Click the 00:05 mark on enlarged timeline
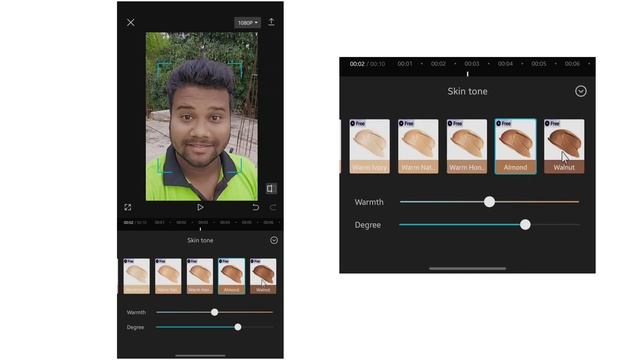 (538, 64)
